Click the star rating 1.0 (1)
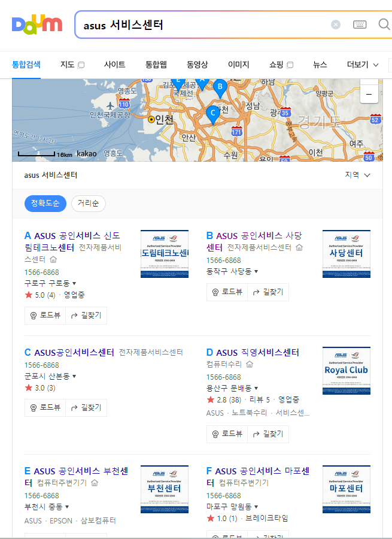Screen dimensions: 392x539 [x=222, y=519]
